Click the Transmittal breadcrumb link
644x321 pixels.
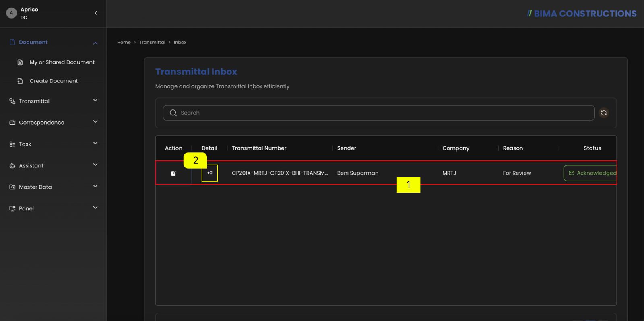(x=152, y=42)
